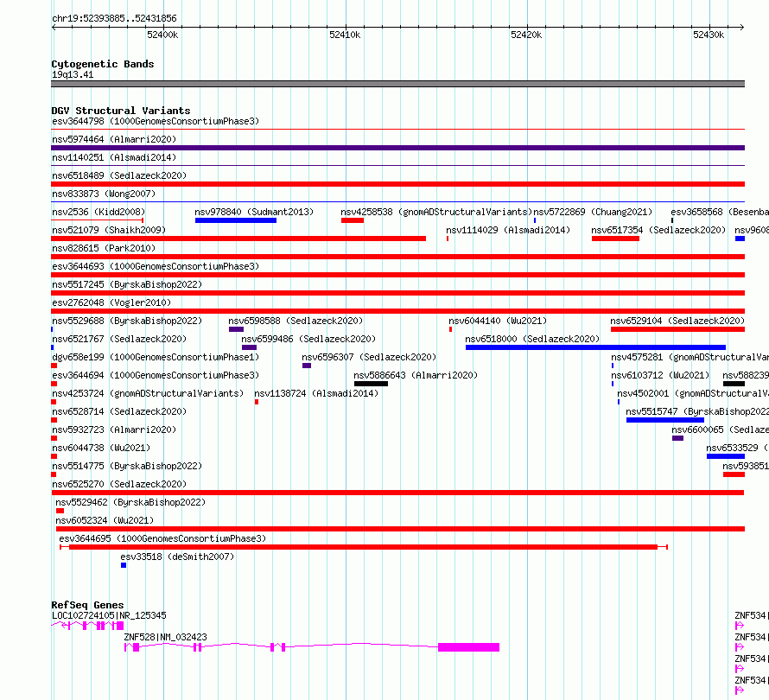The width and height of the screenshot is (769, 700).
Task: Click the esv3644798 (1000GenomesConsortiumPhase3) label
Action: pyautogui.click(x=156, y=121)
